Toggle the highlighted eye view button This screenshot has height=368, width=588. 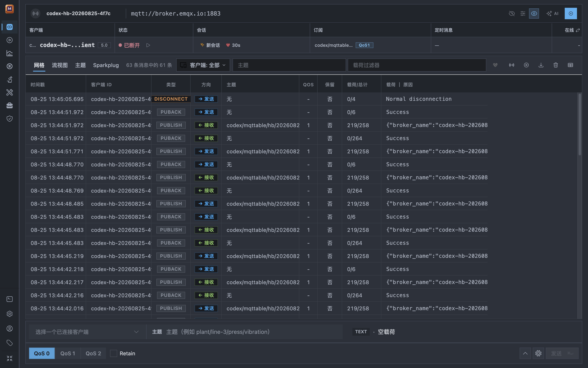tap(534, 13)
